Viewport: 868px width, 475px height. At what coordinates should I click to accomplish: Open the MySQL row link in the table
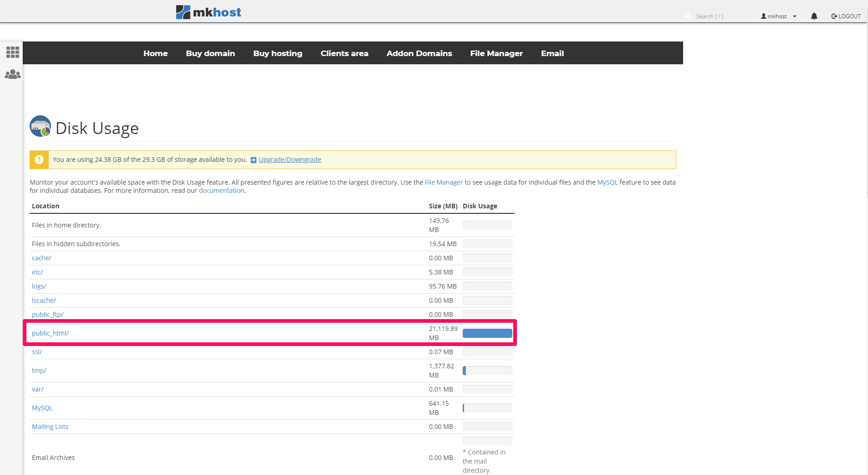(42, 408)
